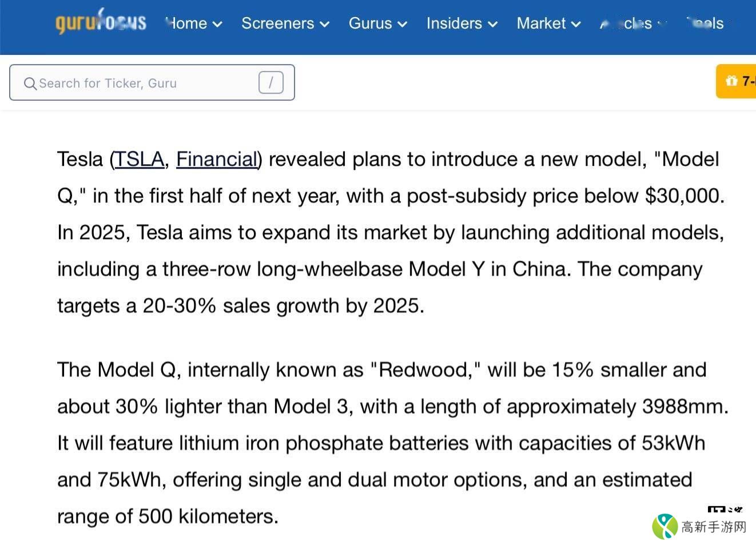Click the gift icon on yellow button
The width and height of the screenshot is (756, 541).
731,81
